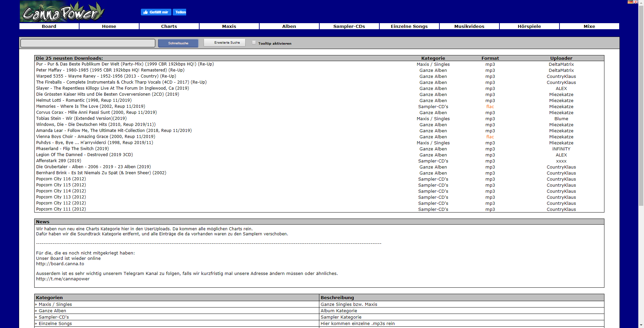
Task: Open Tobias Stein - Wir entry
Action: coord(82,119)
